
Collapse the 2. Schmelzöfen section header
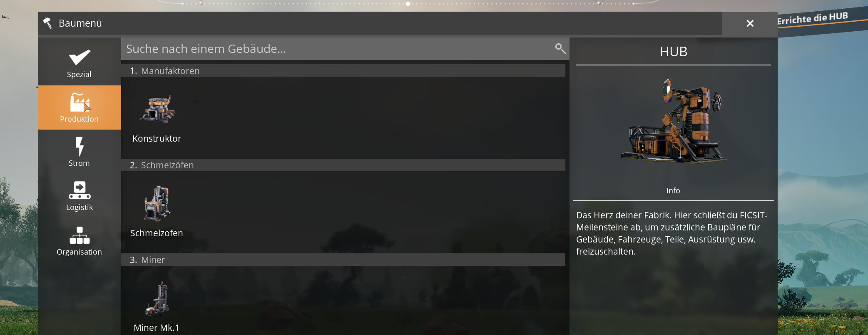coord(343,165)
